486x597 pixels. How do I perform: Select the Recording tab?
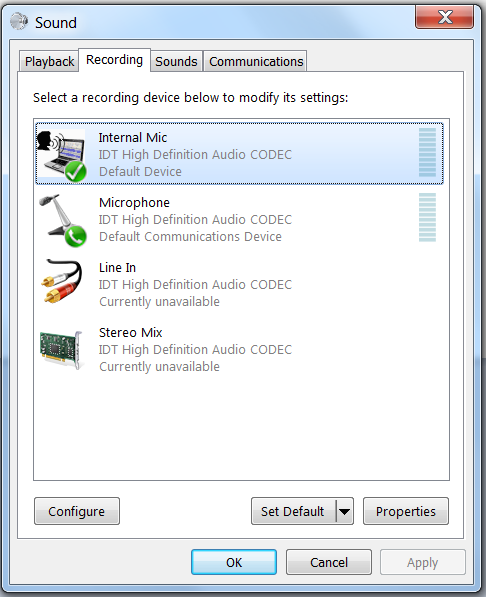pyautogui.click(x=114, y=60)
